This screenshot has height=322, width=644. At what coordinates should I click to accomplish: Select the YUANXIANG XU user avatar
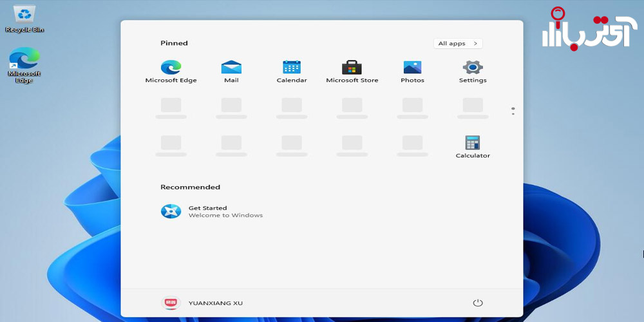tap(171, 303)
